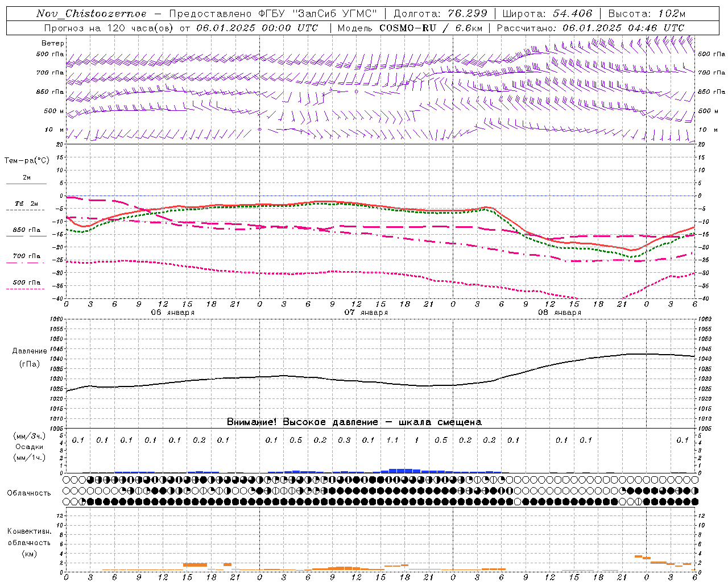Image resolution: width=728 pixels, height=582 pixels.
Task: Select the Осадки precipitation label
Action: (29, 447)
